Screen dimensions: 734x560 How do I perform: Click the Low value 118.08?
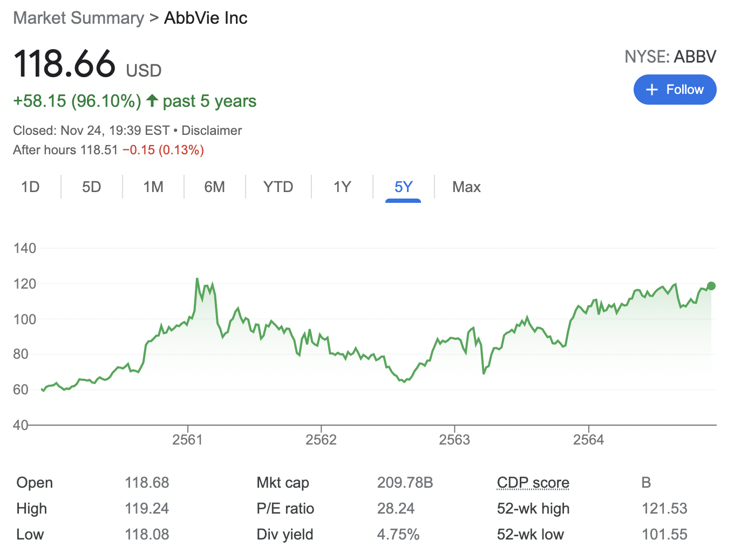147,534
